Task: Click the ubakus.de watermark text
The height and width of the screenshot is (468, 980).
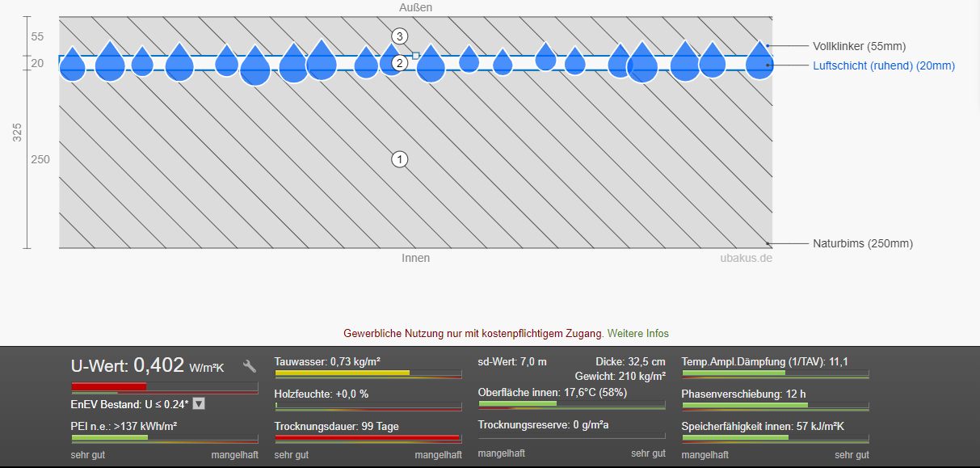Action: click(x=746, y=259)
